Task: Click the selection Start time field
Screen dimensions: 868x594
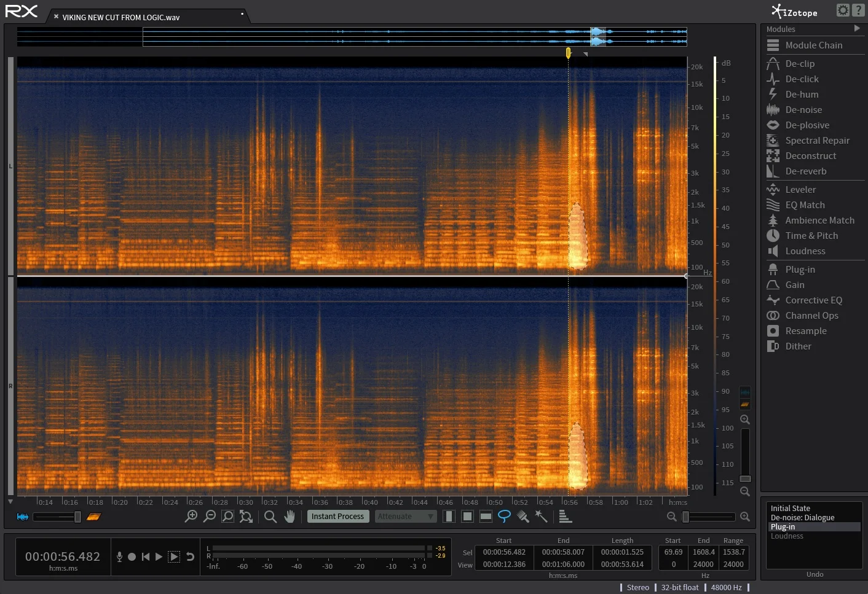Action: click(504, 552)
